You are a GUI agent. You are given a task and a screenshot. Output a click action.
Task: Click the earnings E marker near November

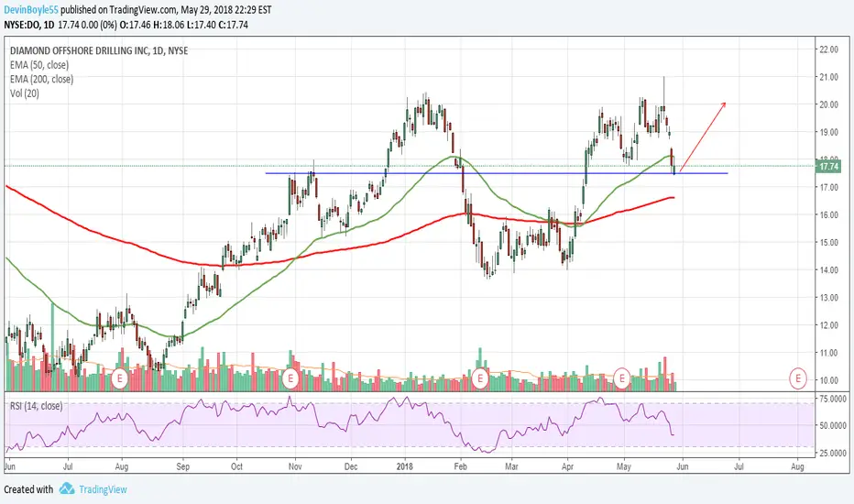tap(290, 378)
